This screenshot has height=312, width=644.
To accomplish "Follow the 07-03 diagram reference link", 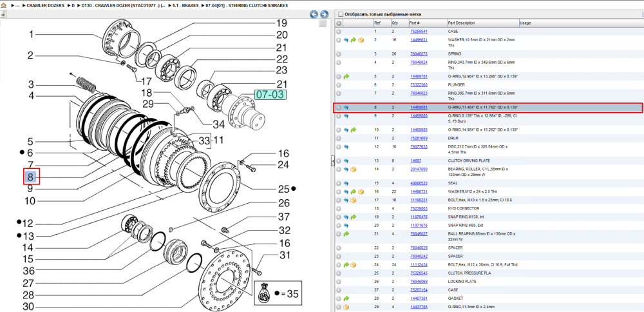I will (270, 95).
